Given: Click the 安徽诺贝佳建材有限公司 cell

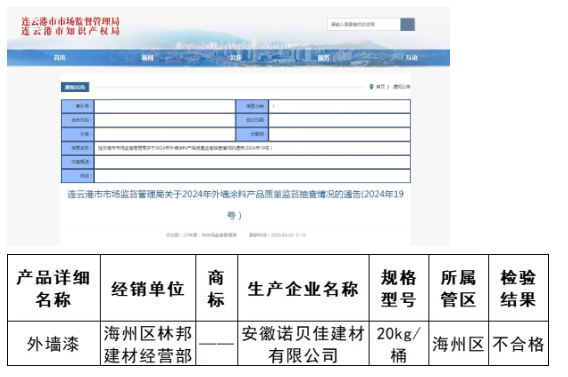Looking at the screenshot, I should coord(303,344).
